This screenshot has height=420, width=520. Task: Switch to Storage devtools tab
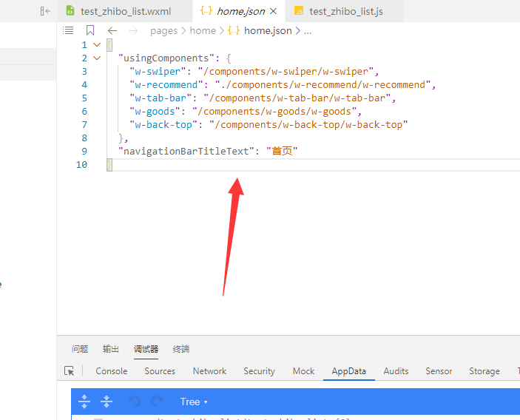click(484, 371)
